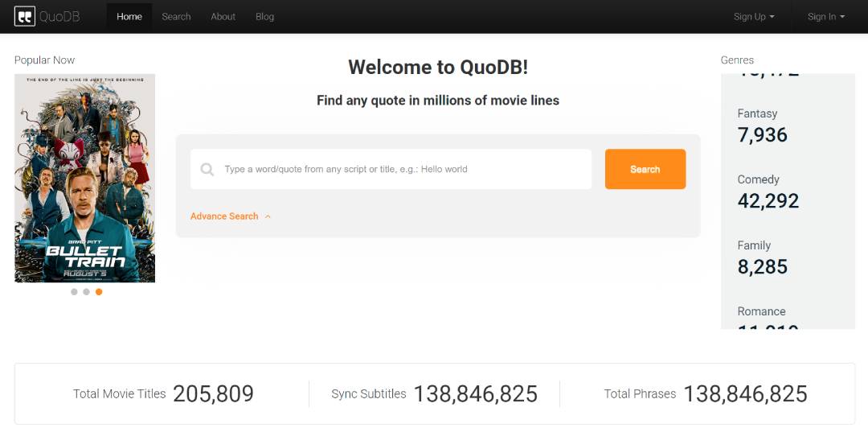Viewport: 868px width, 428px height.
Task: Open the Search nav item
Action: pos(176,17)
